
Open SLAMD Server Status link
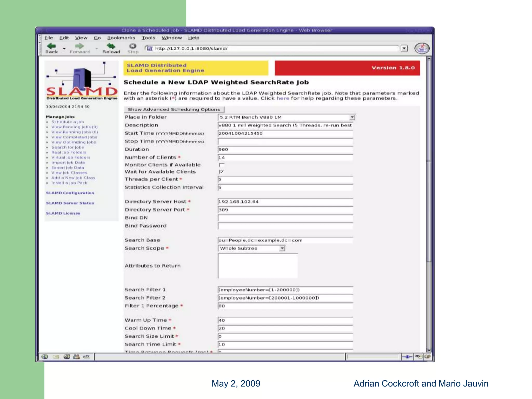coord(70,203)
